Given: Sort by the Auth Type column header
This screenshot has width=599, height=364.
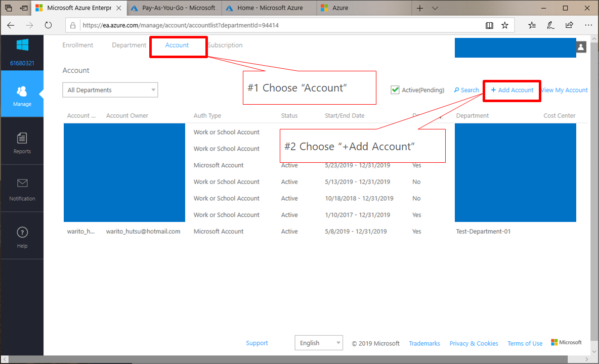Looking at the screenshot, I should pos(207,116).
